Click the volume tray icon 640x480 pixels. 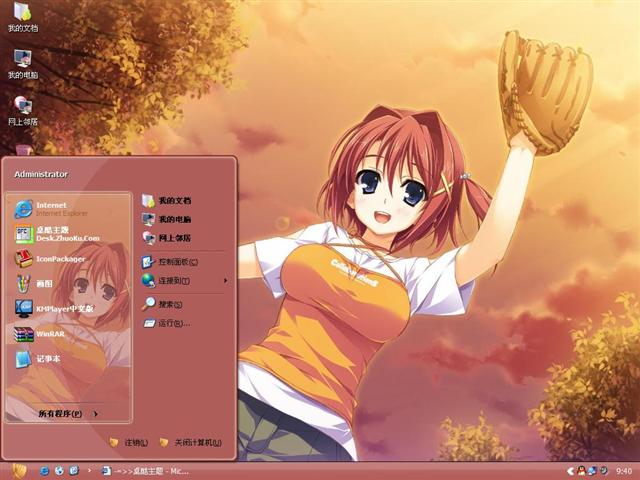(603, 471)
